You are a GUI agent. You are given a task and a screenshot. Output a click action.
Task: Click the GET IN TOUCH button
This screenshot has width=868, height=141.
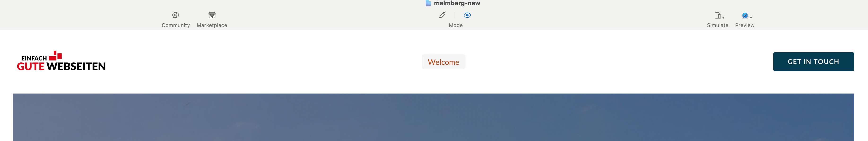pos(813,61)
